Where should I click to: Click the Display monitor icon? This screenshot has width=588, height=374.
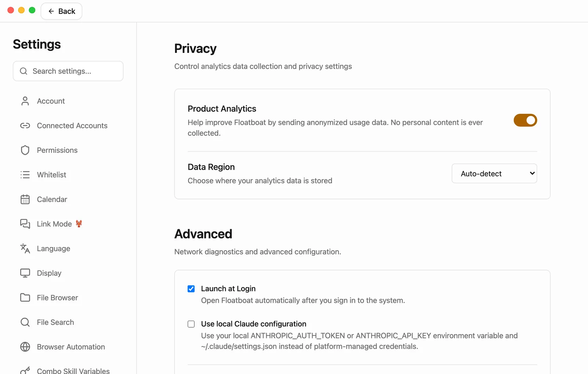pyautogui.click(x=25, y=273)
